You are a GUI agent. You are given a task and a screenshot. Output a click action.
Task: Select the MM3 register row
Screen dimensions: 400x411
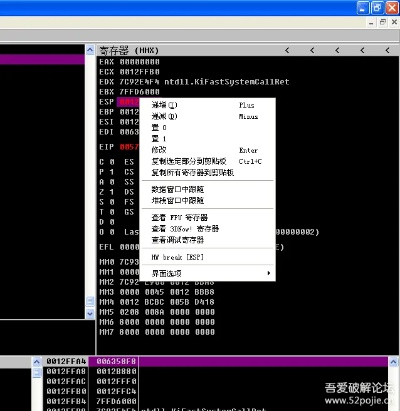pyautogui.click(x=157, y=292)
